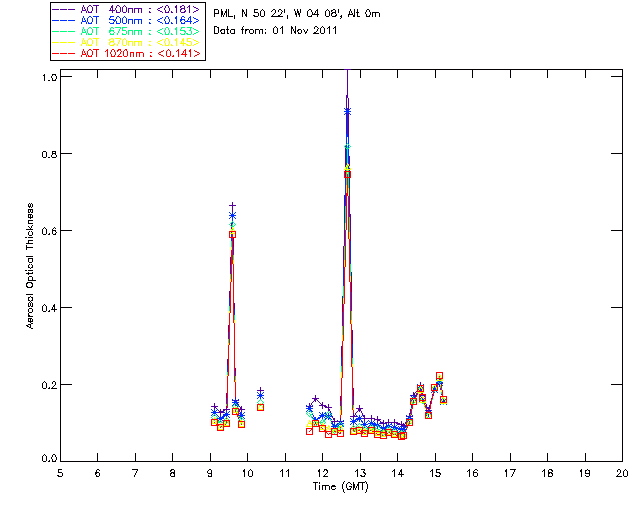Click the x-axis tick label 14
640x512 pixels.
click(398, 473)
